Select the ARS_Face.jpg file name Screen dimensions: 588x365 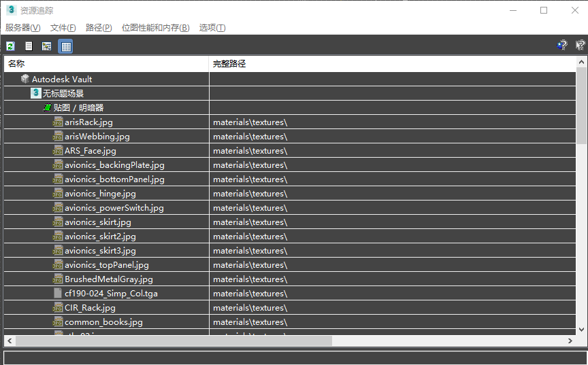tap(91, 150)
